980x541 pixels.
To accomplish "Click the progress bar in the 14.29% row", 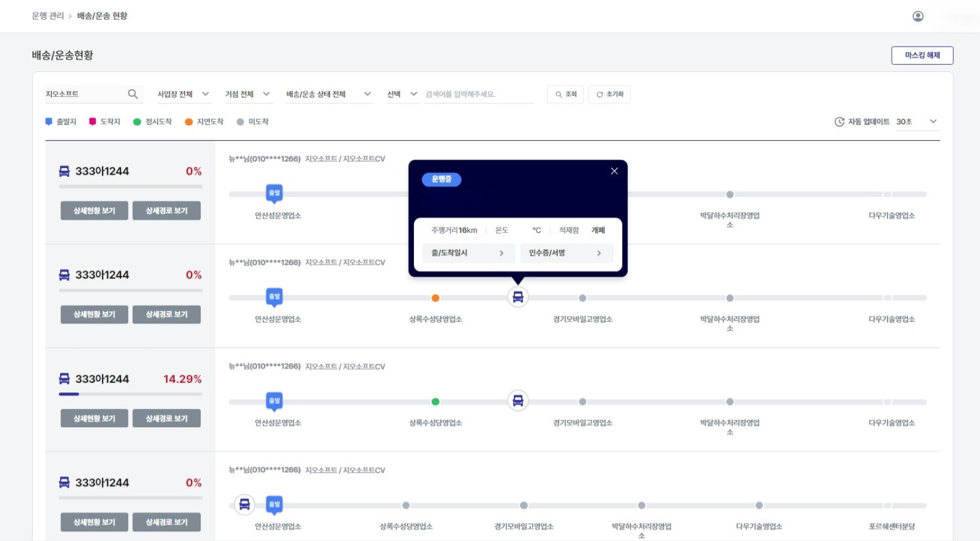I will point(131,394).
